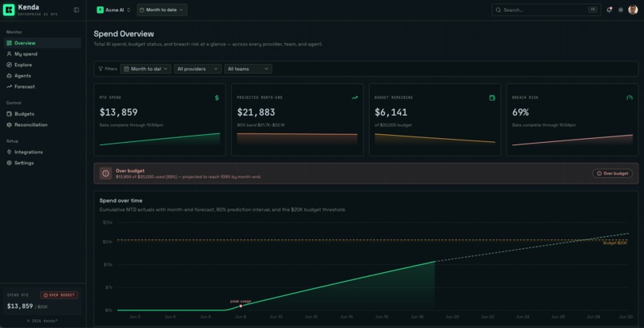Open the Overview page

coord(42,43)
